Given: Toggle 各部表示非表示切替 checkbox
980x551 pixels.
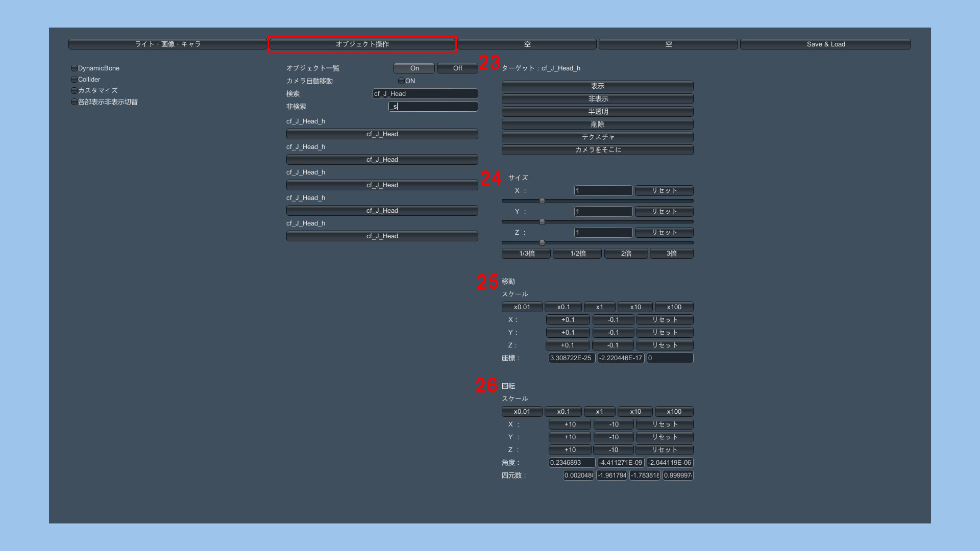Looking at the screenshot, I should tap(74, 102).
